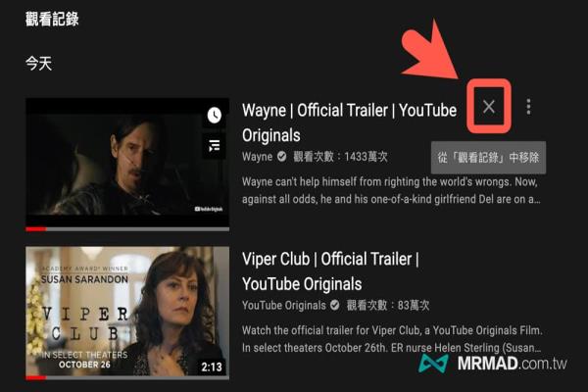Go to the YouTube Originals channel page
588x392 pixels.
pos(284,306)
